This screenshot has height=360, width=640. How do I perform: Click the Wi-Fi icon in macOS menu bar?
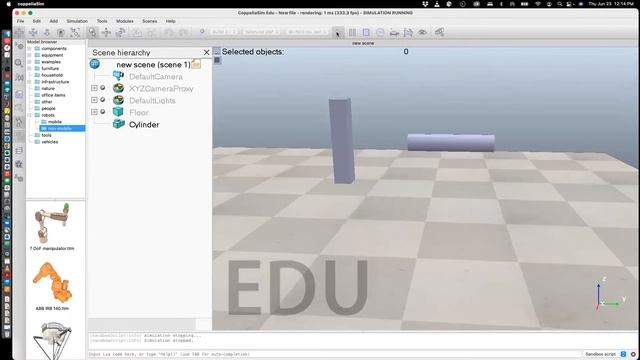pyautogui.click(x=538, y=4)
